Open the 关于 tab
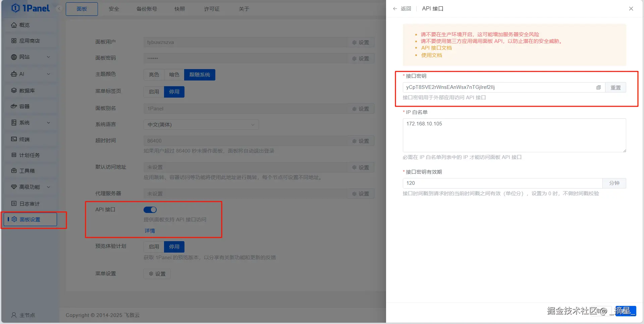Viewport: 644px width, 324px height. (244, 9)
